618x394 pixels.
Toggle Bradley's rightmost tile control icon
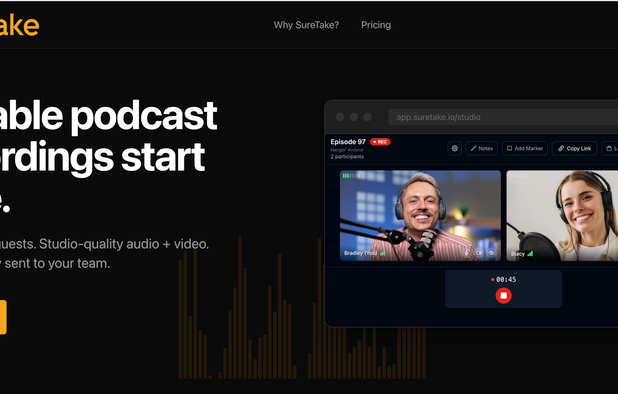(491, 253)
